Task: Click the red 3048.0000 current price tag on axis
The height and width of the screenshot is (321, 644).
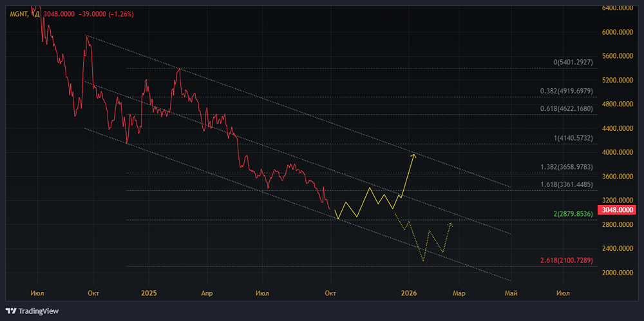Action: point(616,209)
